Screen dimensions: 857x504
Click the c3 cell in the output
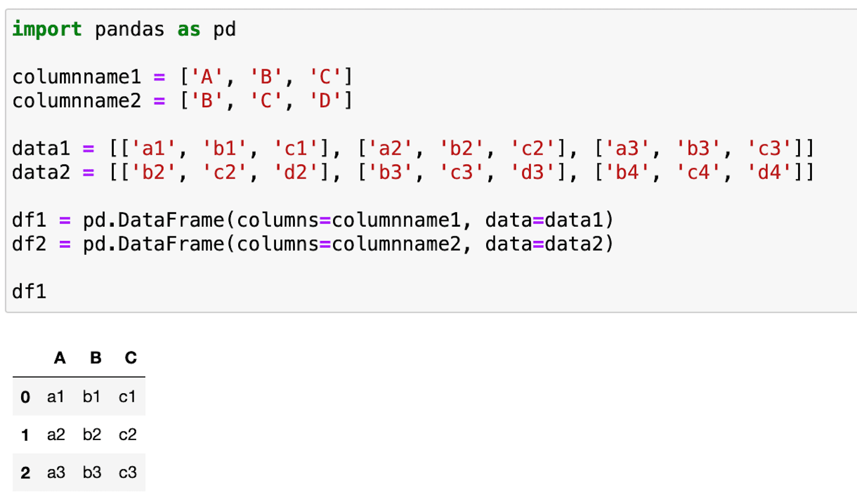pyautogui.click(x=127, y=473)
